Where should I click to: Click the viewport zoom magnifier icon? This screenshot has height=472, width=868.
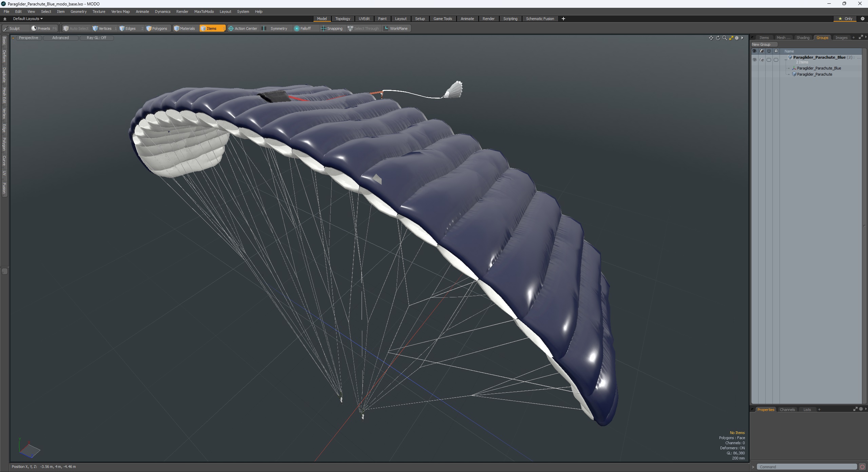coord(725,38)
